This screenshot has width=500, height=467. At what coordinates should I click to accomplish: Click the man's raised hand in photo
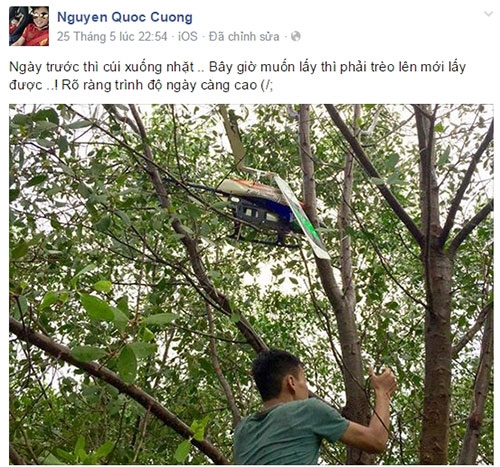383,380
